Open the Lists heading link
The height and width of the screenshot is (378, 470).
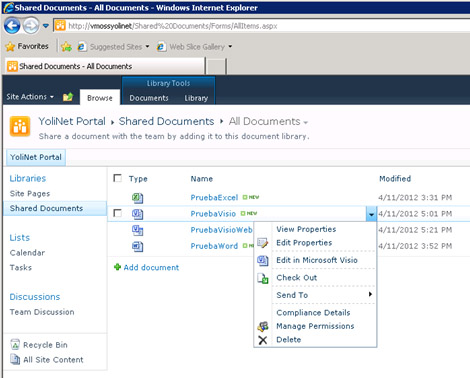(20, 238)
